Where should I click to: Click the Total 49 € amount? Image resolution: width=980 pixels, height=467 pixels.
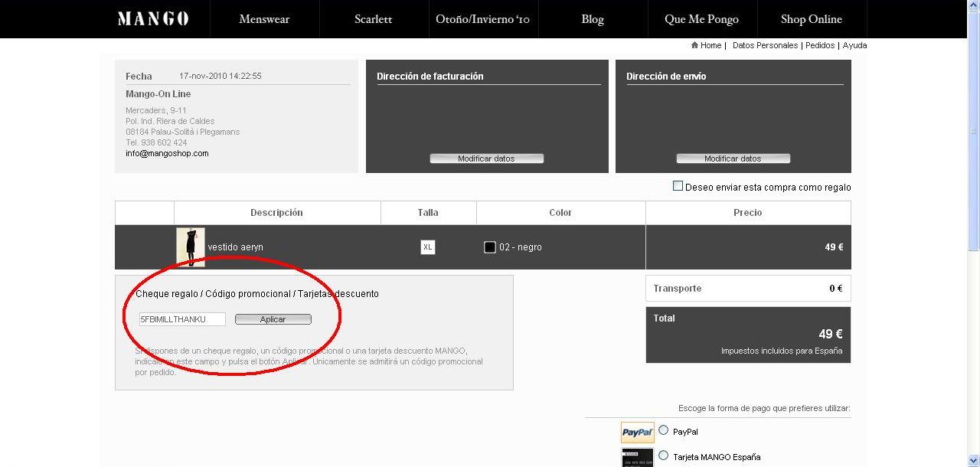click(831, 334)
